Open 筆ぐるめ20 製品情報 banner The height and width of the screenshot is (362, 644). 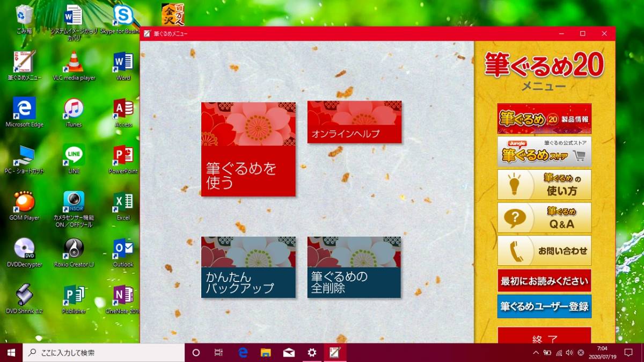click(544, 119)
